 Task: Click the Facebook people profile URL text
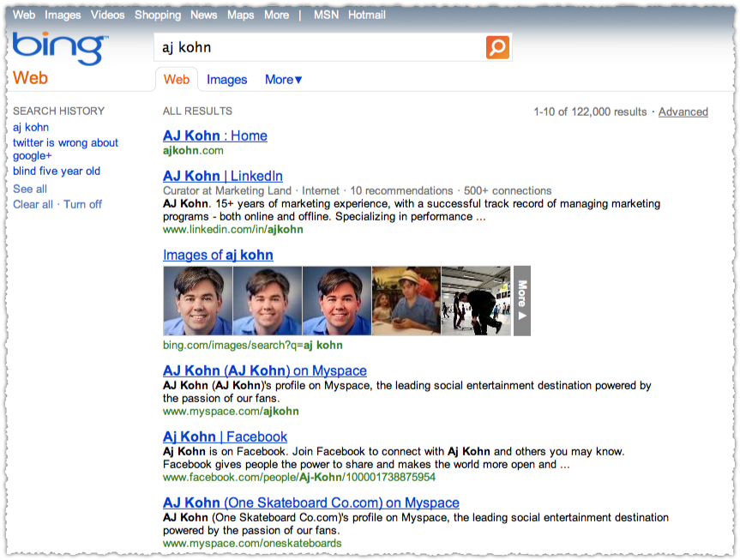pos(298,478)
